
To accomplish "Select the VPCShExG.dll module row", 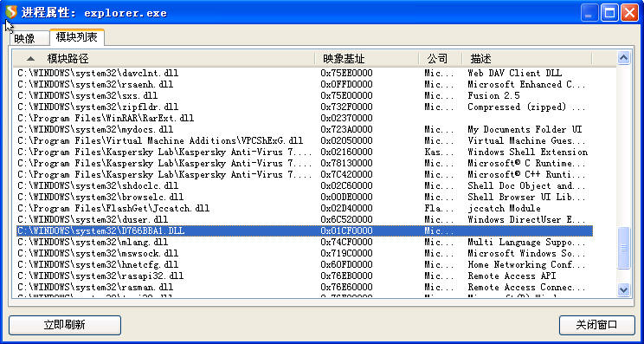I will [x=305, y=140].
